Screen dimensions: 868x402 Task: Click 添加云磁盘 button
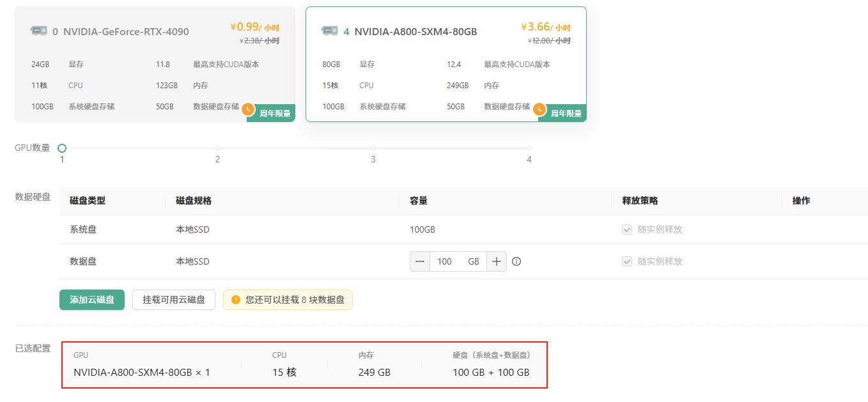(x=92, y=300)
